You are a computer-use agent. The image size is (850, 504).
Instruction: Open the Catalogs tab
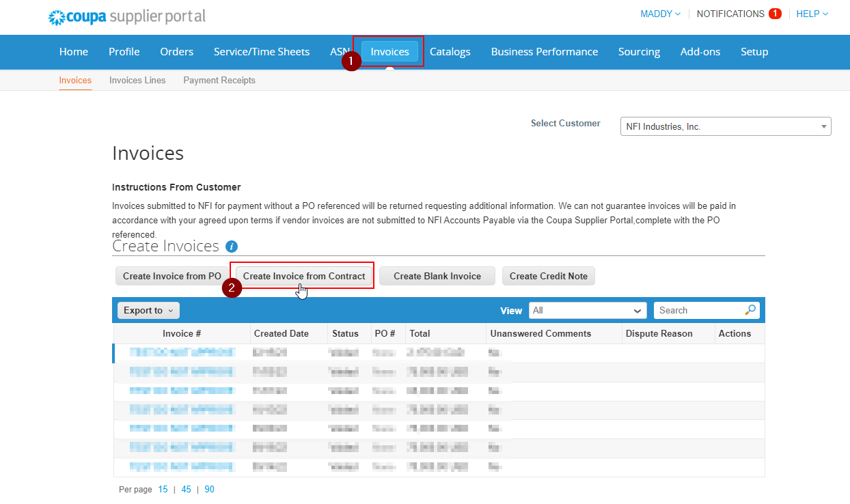(x=450, y=52)
